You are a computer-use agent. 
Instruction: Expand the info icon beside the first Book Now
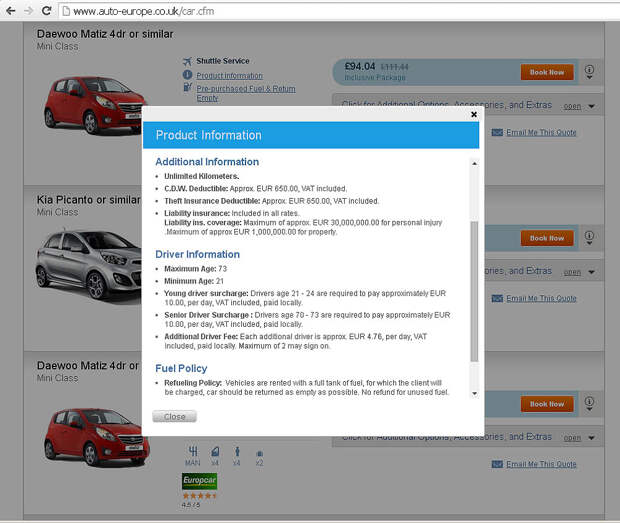coord(589,72)
